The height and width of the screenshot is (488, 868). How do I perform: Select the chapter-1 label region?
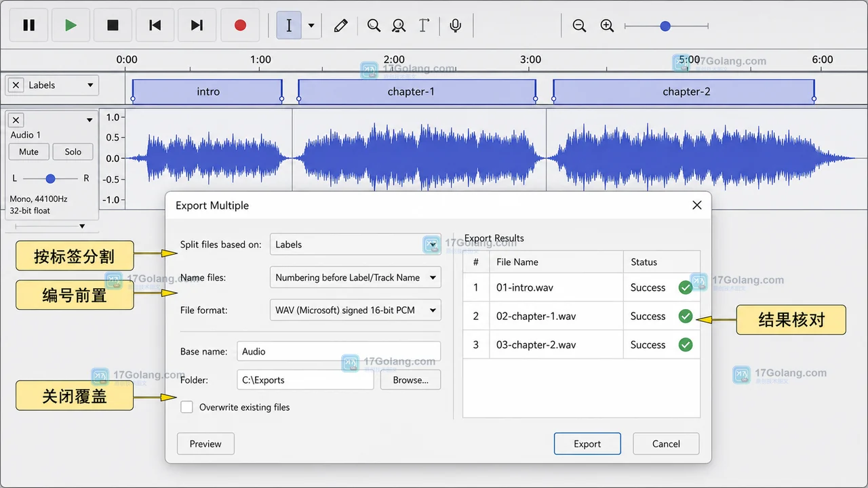tap(417, 91)
